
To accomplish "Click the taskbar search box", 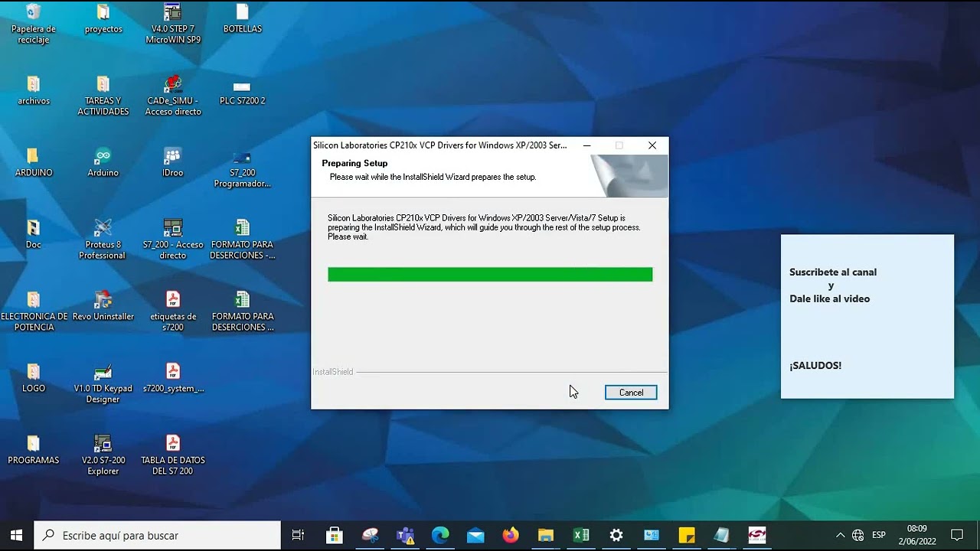I will click(x=158, y=535).
